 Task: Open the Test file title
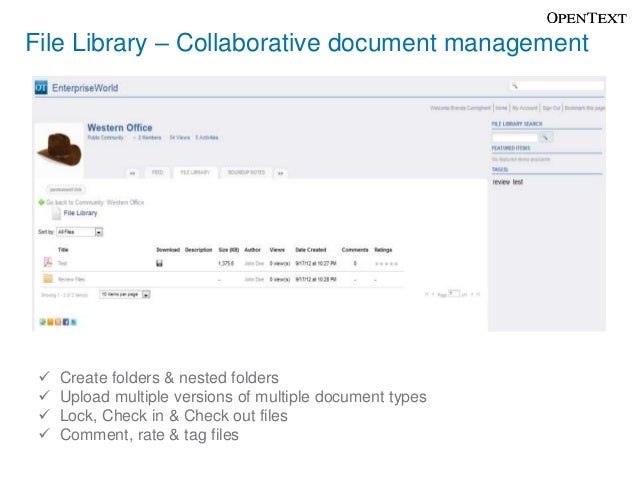click(x=62, y=263)
